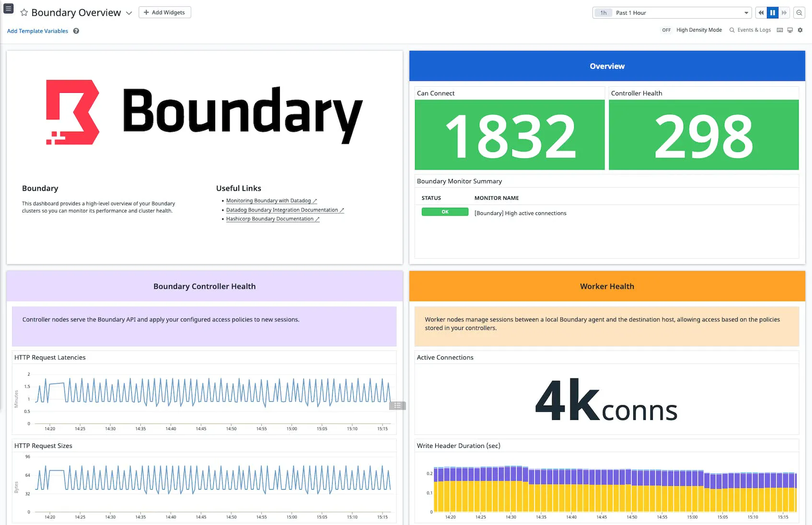Click the 1h time shortcut badge
812x525 pixels.
click(603, 13)
